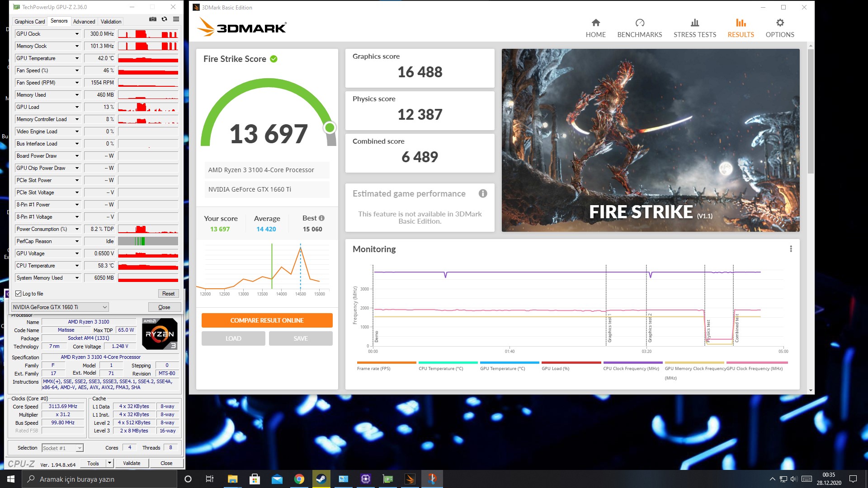Switch to 3DMark on taskbar
Screen dimensions: 868x488
click(410, 479)
